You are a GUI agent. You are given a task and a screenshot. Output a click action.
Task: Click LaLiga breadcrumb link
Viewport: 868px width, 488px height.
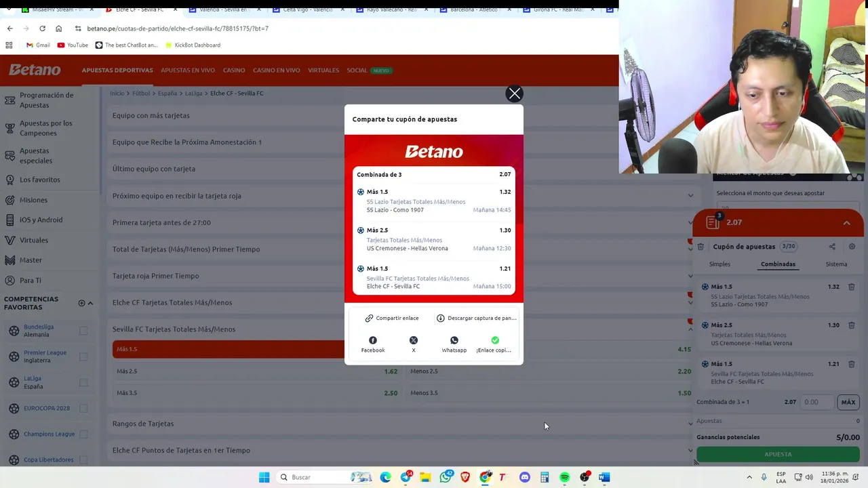pyautogui.click(x=193, y=94)
